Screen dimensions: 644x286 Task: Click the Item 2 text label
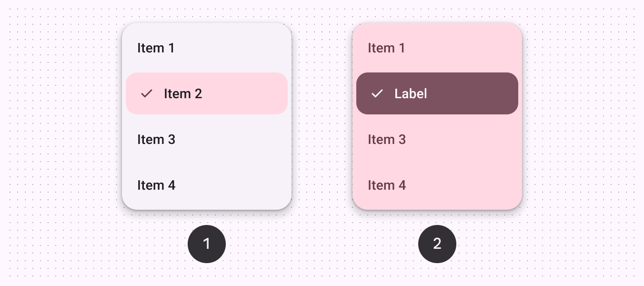coord(183,94)
